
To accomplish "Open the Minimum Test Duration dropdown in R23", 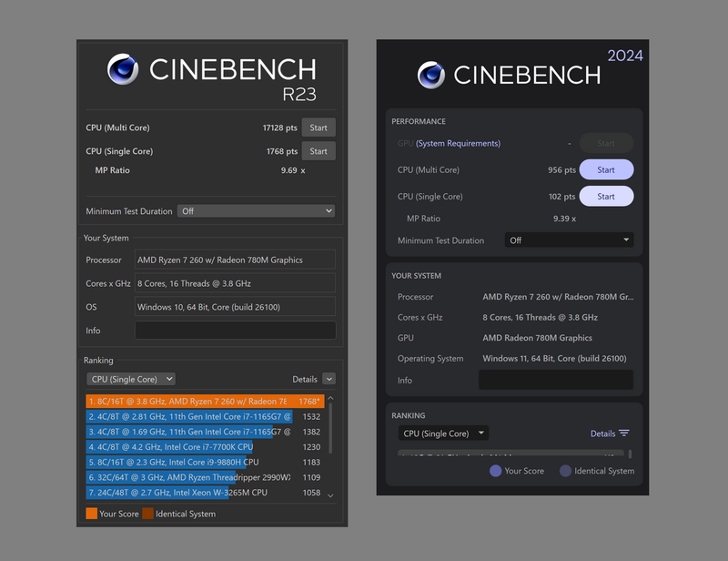I will pos(255,210).
